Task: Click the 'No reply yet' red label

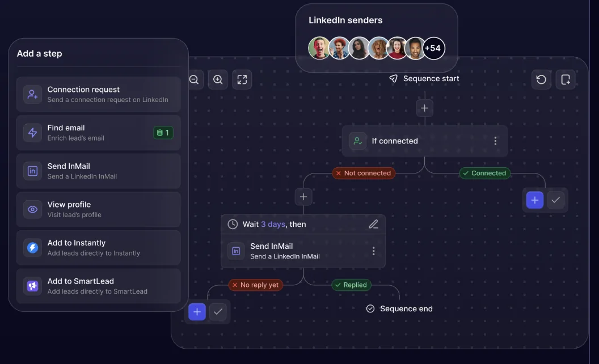Action: (x=256, y=285)
